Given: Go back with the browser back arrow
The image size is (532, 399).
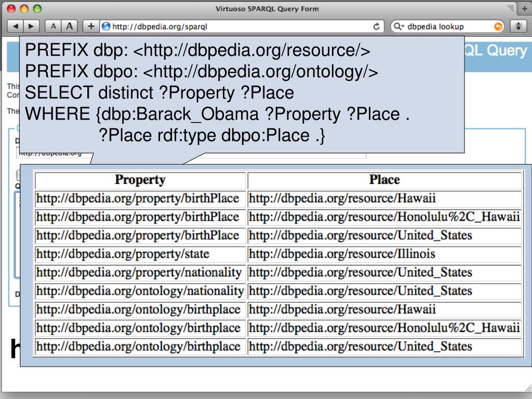Looking at the screenshot, I should click(16, 26).
